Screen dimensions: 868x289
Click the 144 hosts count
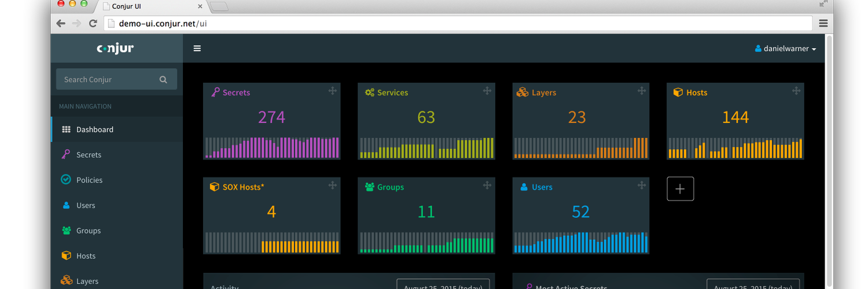click(735, 117)
